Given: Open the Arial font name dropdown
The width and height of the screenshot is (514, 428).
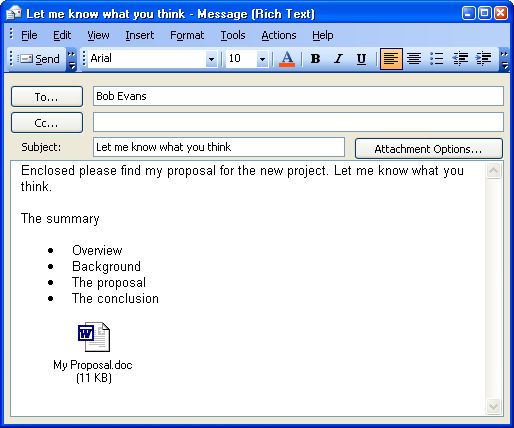Looking at the screenshot, I should click(x=211, y=59).
